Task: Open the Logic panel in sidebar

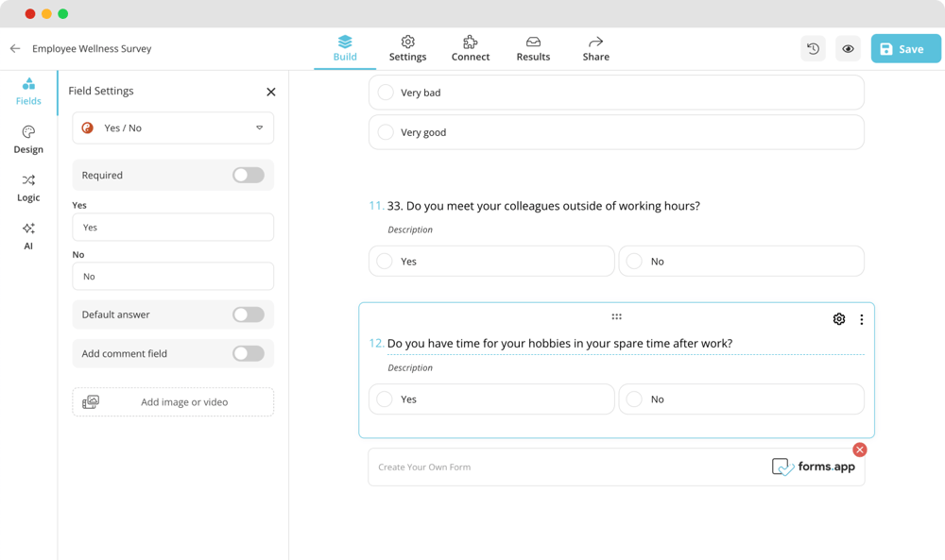Action: pos(28,188)
